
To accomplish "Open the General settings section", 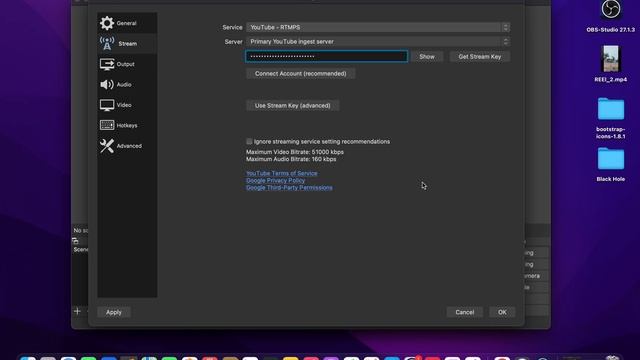I will click(127, 23).
